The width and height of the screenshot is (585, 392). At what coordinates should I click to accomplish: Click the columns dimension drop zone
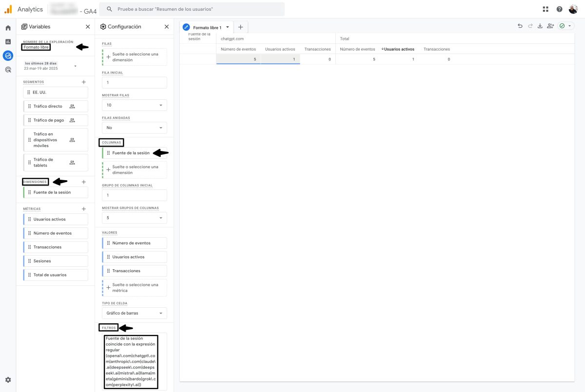135,169
